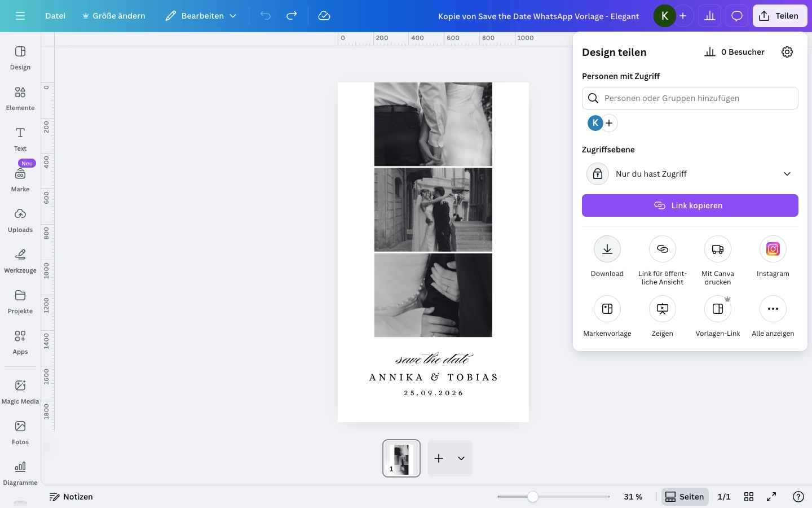Click the 1/1 page counter

(x=724, y=497)
